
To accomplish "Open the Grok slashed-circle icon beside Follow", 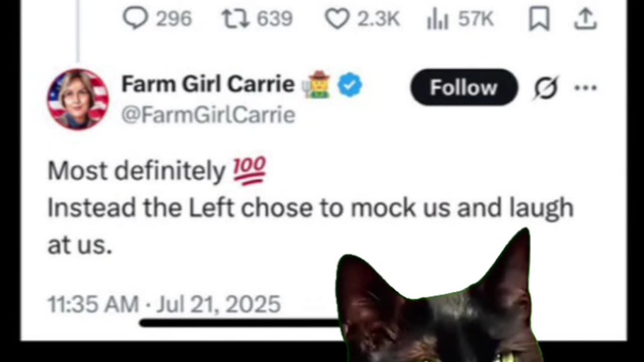I will (x=546, y=87).
